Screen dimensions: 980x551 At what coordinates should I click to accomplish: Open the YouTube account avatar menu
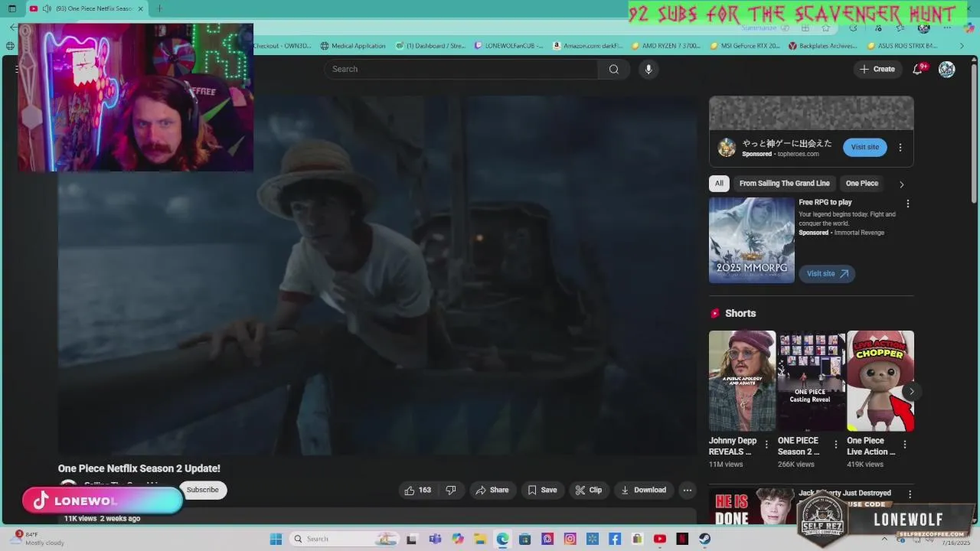pos(947,69)
